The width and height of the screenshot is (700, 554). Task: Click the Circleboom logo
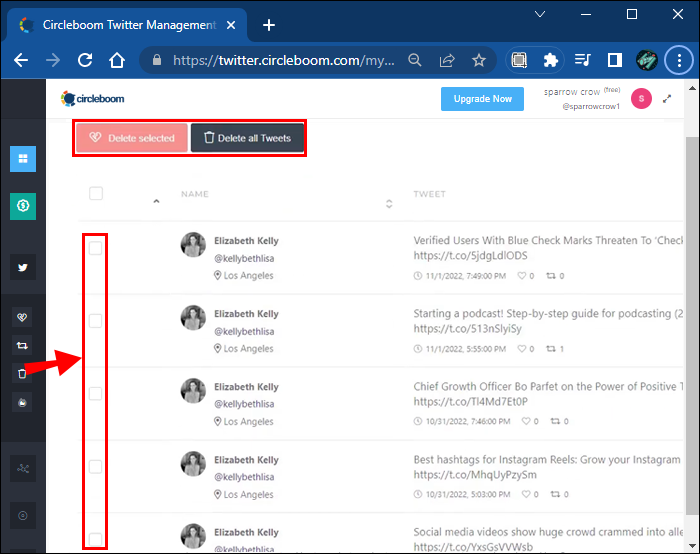[92, 99]
